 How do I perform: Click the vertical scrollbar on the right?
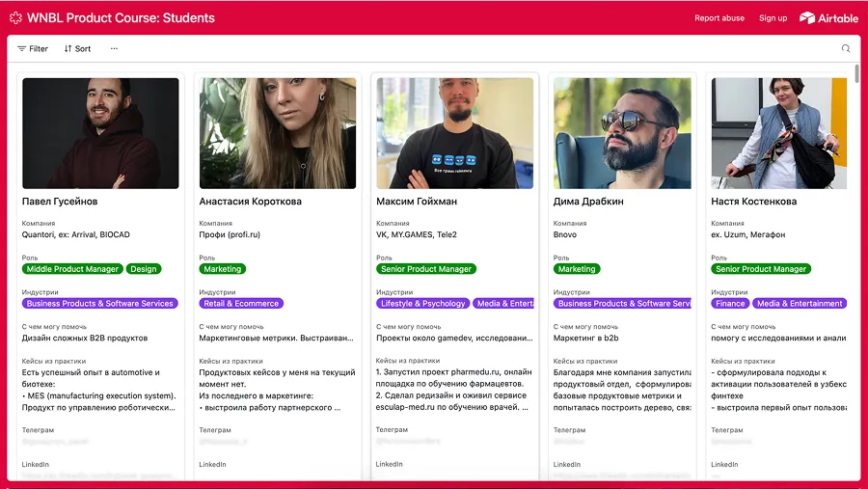pos(857,73)
